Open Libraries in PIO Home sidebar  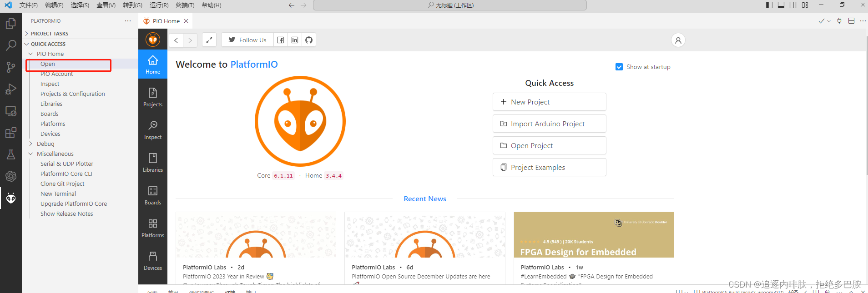pyautogui.click(x=153, y=163)
